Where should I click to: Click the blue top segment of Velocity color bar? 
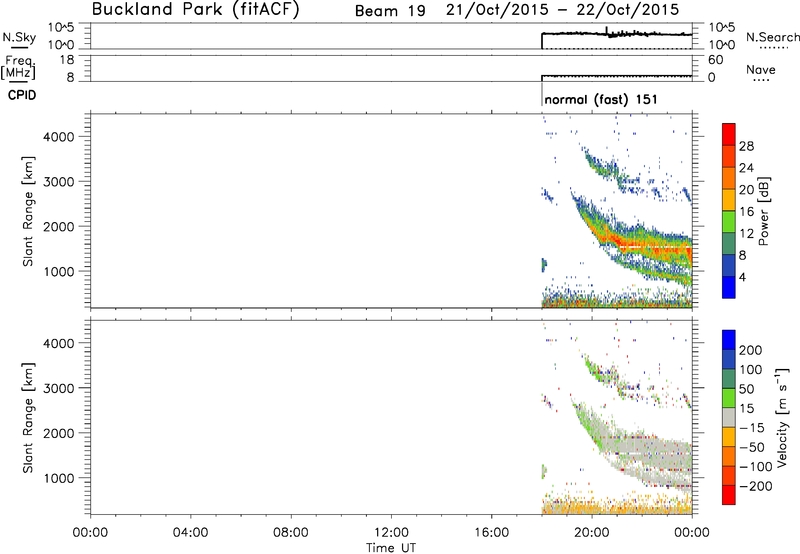pyautogui.click(x=729, y=340)
